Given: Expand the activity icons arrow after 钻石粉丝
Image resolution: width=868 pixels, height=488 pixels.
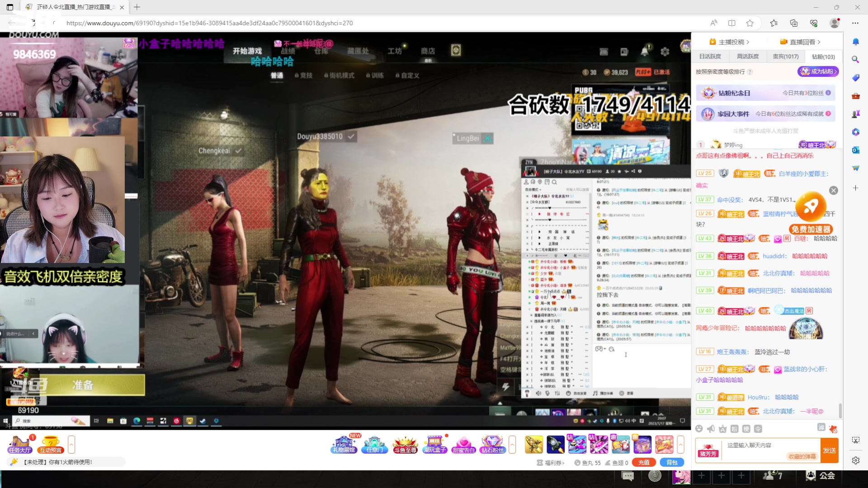Looking at the screenshot, I should (x=512, y=445).
